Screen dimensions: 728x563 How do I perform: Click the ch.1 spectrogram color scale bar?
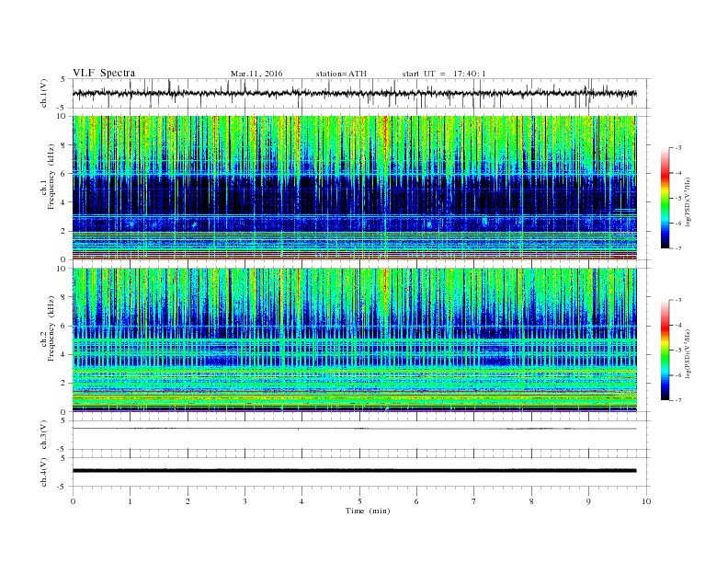click(x=665, y=198)
